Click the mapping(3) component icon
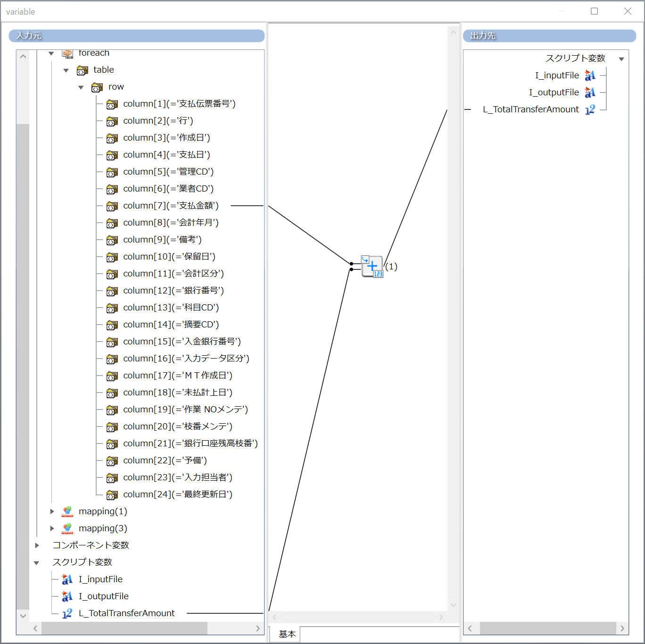This screenshot has height=644, width=645. (67, 529)
